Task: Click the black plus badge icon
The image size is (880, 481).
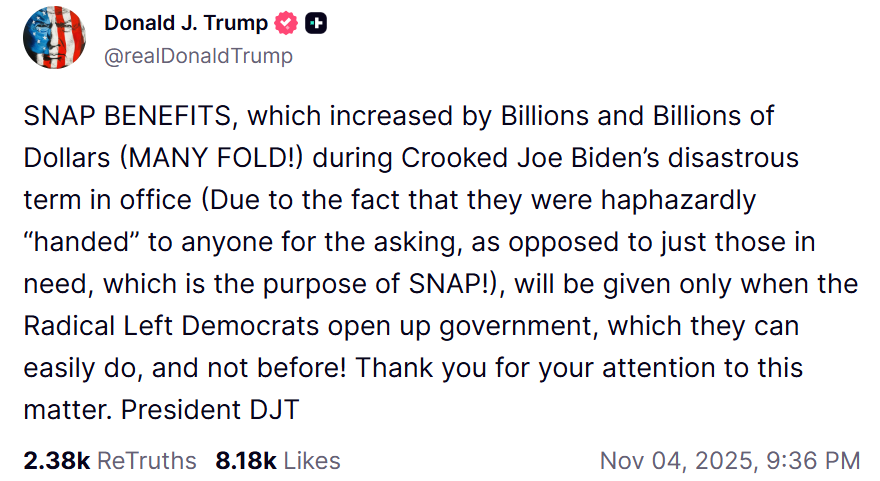Action: point(315,23)
